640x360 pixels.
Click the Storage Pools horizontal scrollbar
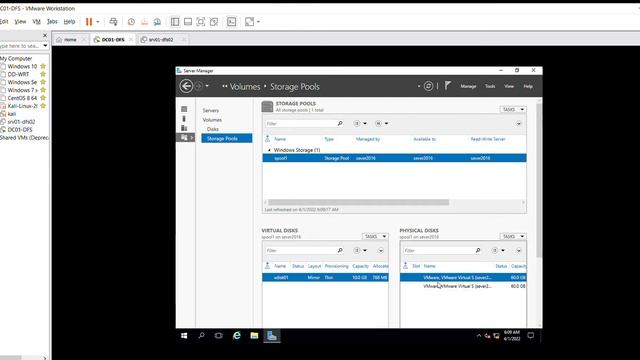pyautogui.click(x=358, y=202)
